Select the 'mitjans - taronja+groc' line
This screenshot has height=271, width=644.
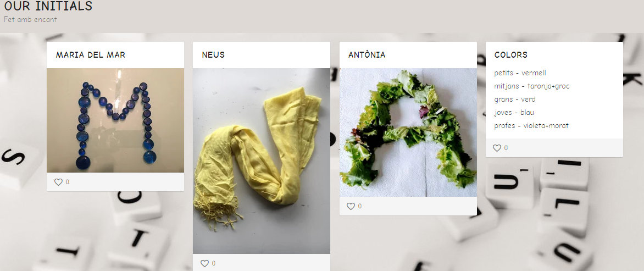532,86
